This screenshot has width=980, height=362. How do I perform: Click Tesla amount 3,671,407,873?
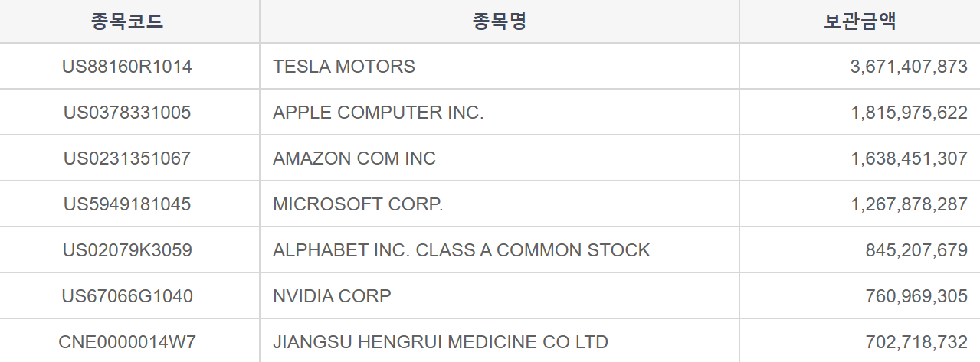[909, 67]
